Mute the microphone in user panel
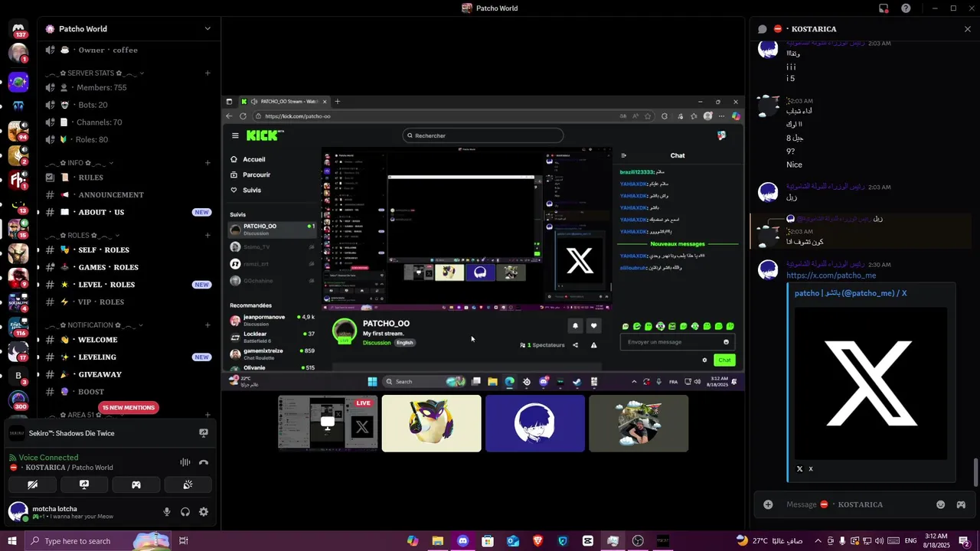 tap(167, 512)
